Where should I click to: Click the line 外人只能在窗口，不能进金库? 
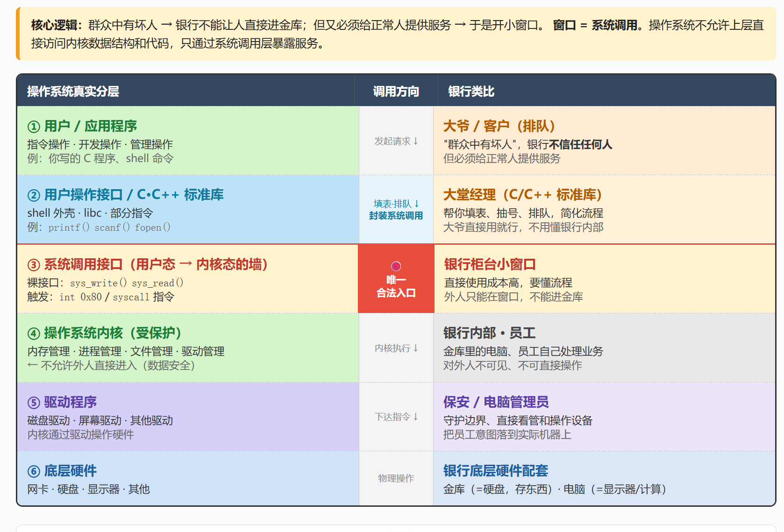(x=513, y=297)
